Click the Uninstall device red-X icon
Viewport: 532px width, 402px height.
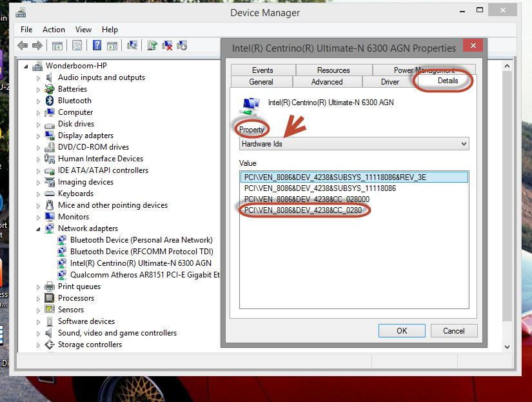point(167,45)
